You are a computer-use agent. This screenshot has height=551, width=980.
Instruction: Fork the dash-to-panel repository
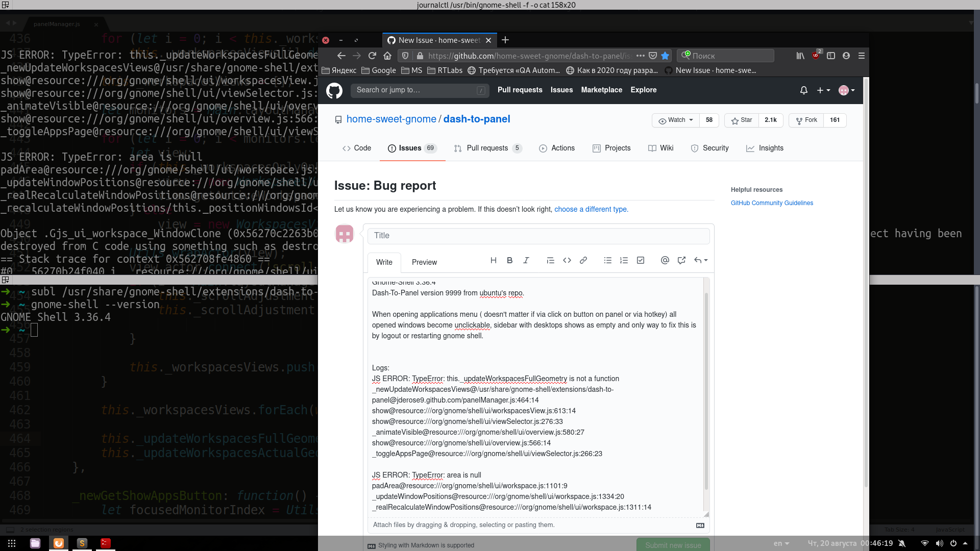(806, 120)
